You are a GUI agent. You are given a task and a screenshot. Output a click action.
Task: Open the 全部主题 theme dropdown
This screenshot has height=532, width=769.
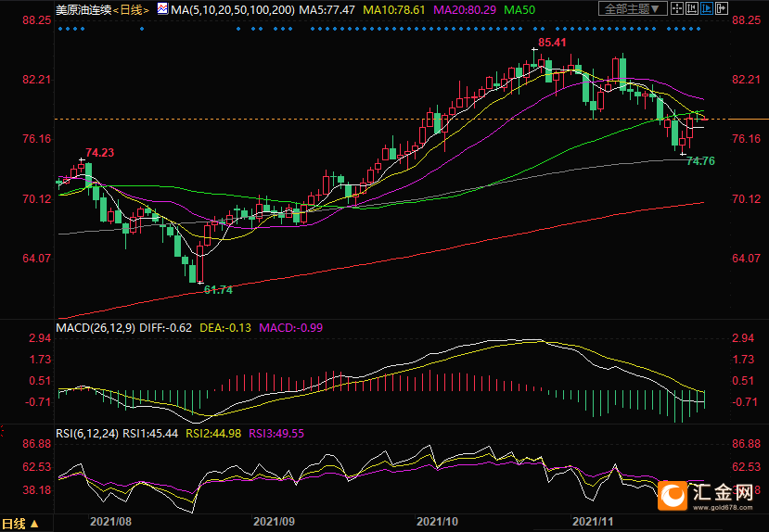click(633, 8)
